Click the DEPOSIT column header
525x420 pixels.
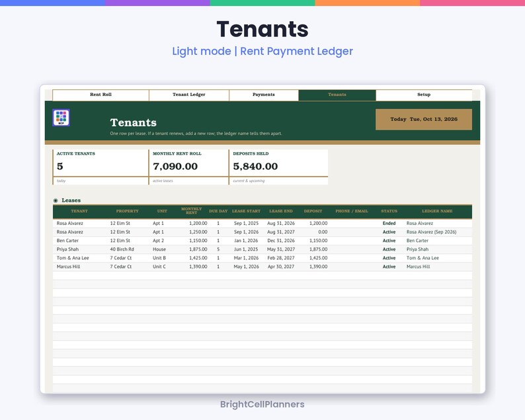tap(313, 211)
